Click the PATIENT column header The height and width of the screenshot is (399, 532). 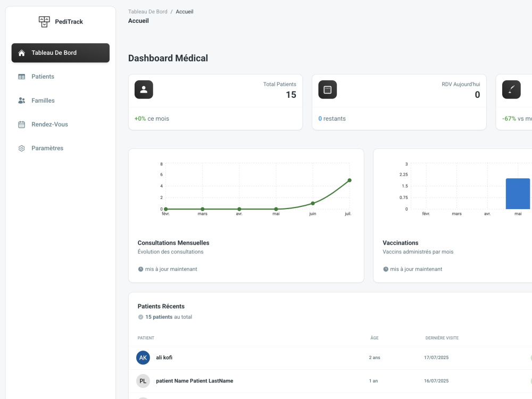coord(146,338)
